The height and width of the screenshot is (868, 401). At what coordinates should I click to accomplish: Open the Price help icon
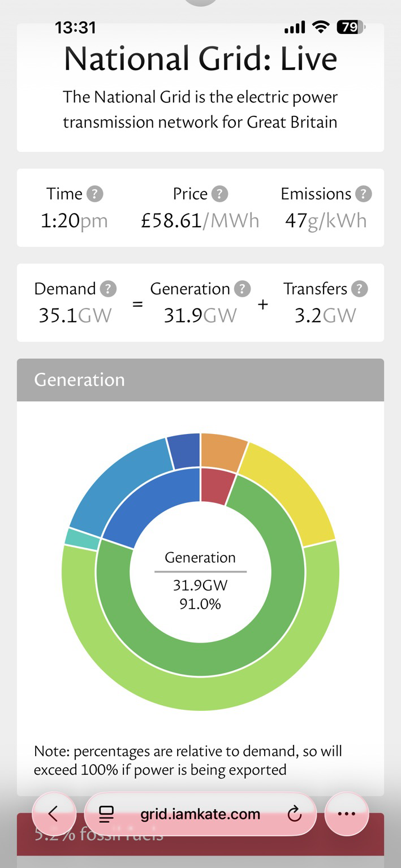pyautogui.click(x=221, y=194)
